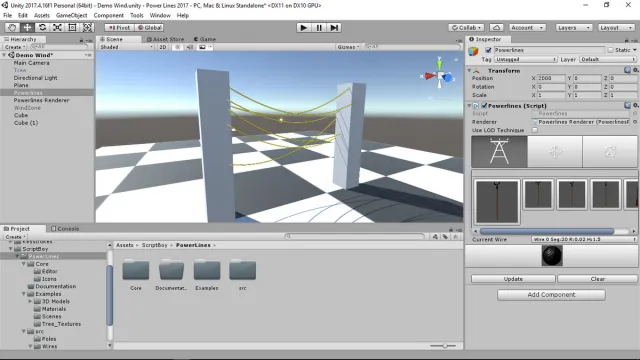Select Cube (1) in Hierarchy
Image resolution: width=640 pixels, height=360 pixels.
point(26,122)
